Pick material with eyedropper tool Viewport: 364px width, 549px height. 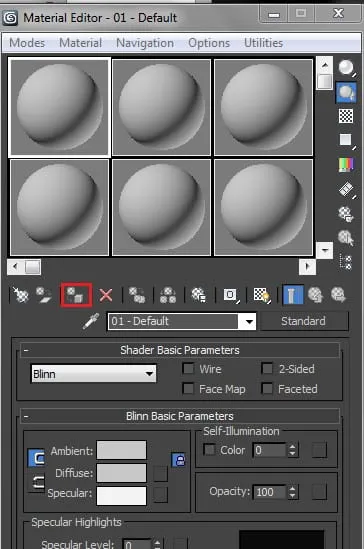pos(91,321)
